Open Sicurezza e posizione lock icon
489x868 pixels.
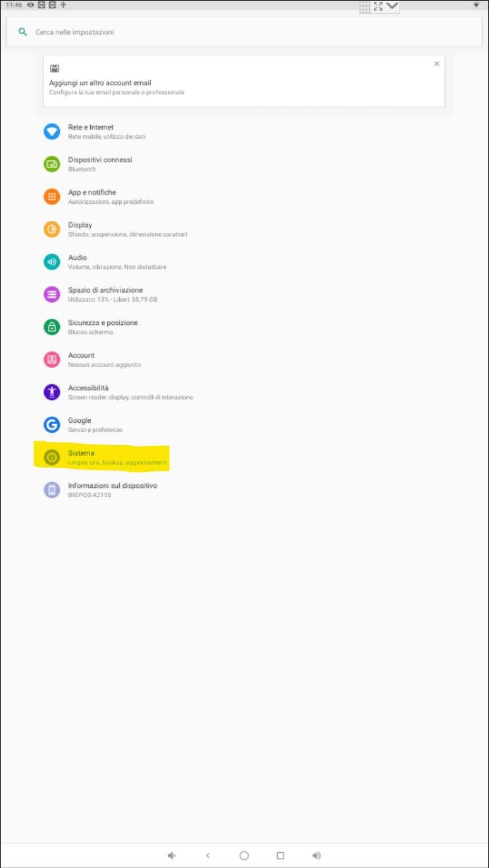(52, 327)
